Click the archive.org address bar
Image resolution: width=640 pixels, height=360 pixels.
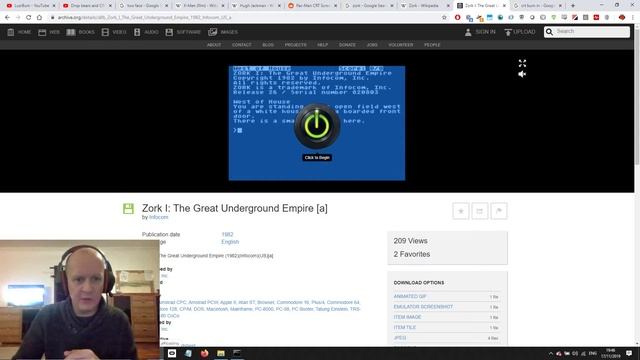[x=245, y=18]
